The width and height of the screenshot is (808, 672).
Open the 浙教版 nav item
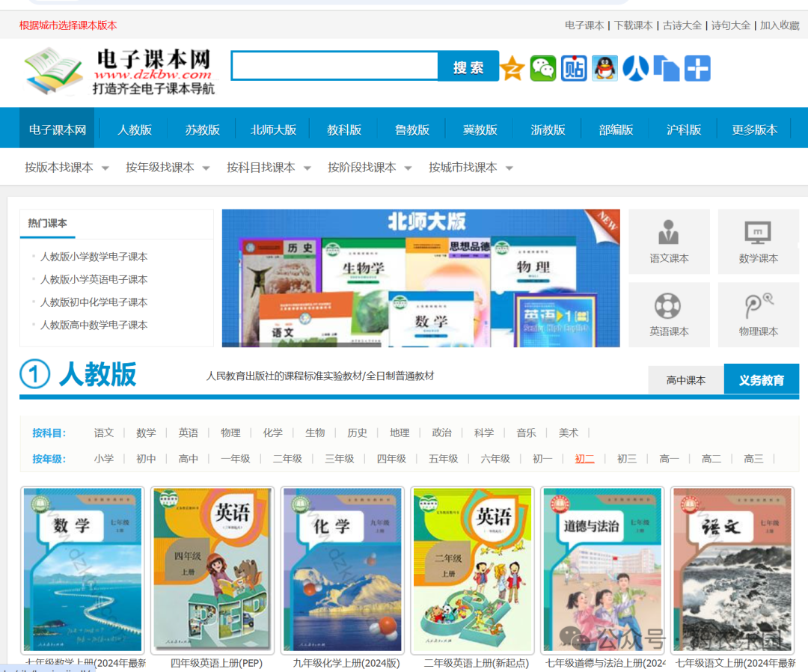548,129
